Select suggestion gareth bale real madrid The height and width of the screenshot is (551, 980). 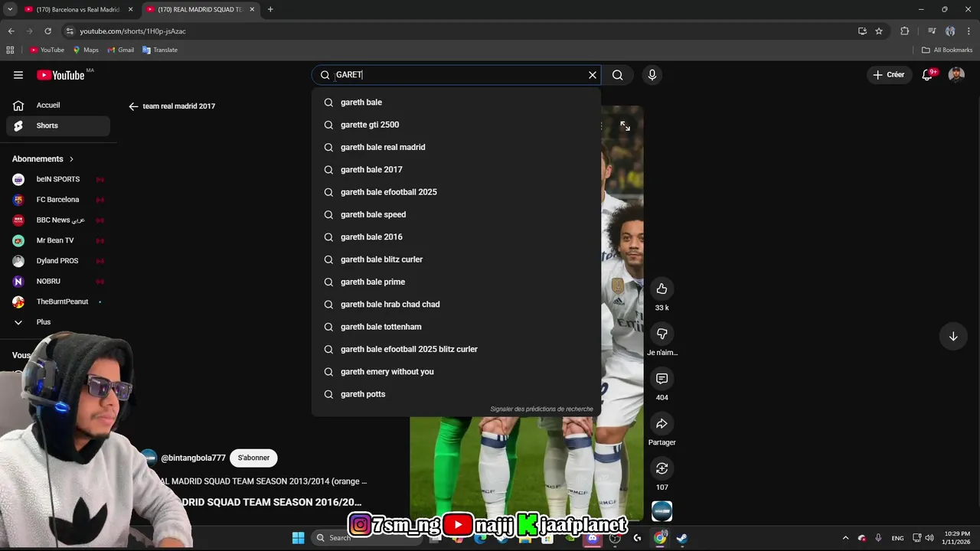click(x=456, y=147)
